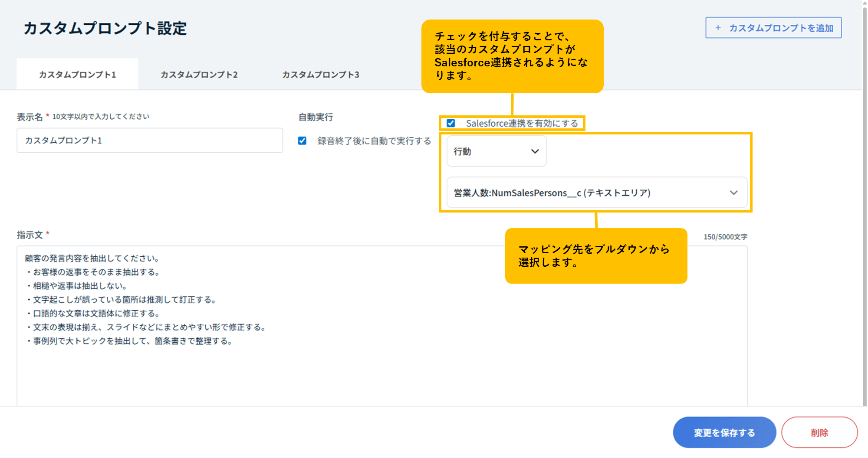Focus the 表示名 input field
This screenshot has height=458, width=868.
(x=150, y=141)
